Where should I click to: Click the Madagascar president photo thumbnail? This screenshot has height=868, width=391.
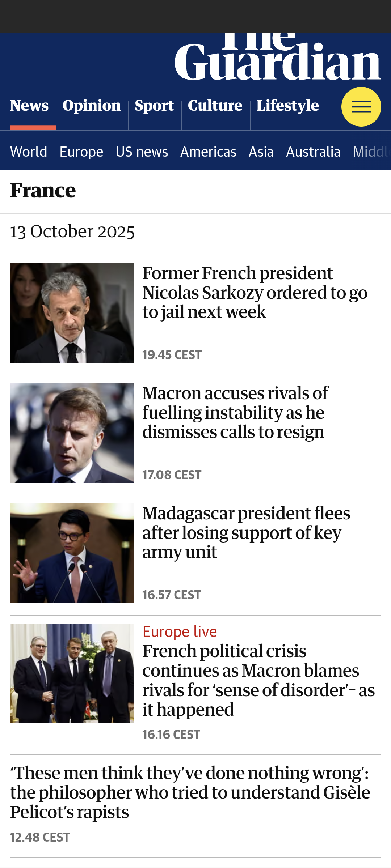click(x=72, y=553)
